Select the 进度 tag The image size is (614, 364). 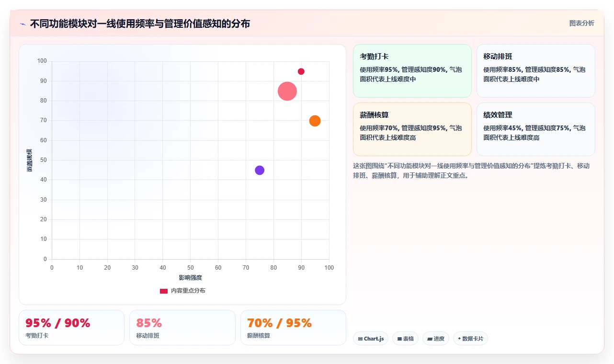tap(436, 339)
